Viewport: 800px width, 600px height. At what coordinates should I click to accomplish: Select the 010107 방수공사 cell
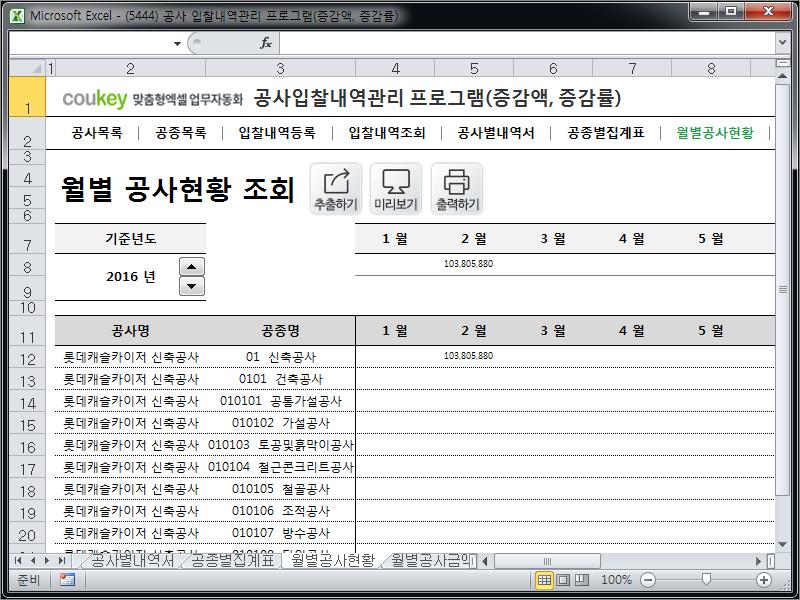click(280, 532)
